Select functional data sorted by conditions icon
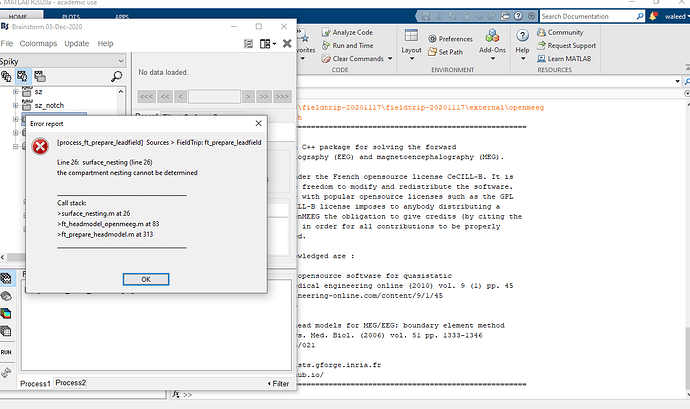690x409 pixels. click(x=40, y=76)
